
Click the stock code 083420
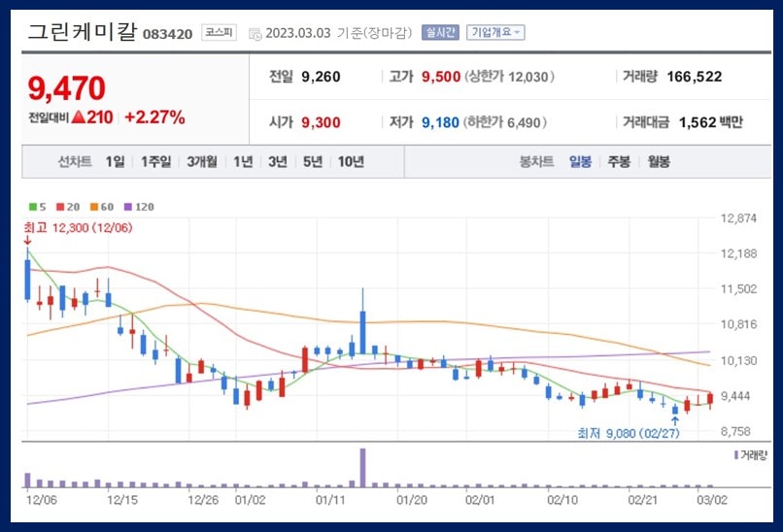point(168,34)
